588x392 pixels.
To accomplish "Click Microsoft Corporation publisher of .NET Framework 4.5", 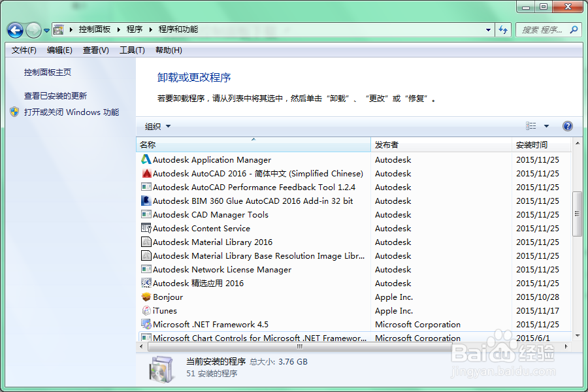I will tap(417, 325).
